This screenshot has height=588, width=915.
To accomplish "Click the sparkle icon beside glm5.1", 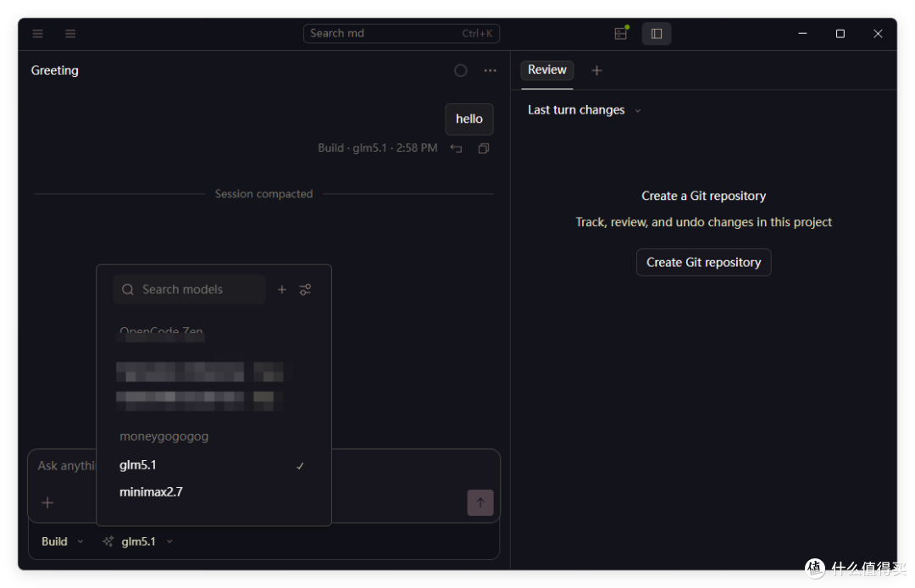I will coord(108,542).
